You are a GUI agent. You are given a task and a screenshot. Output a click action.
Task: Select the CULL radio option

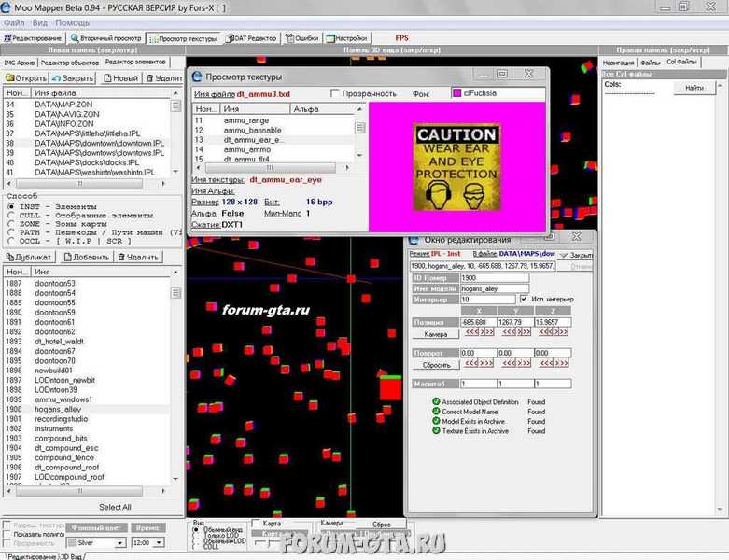[11, 216]
